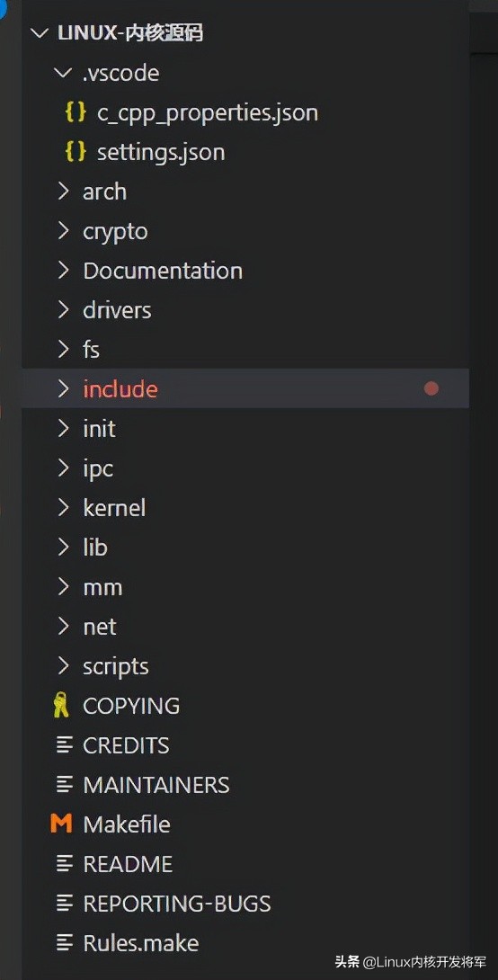498x980 pixels.
Task: Select the Documentation folder name
Action: tap(163, 271)
